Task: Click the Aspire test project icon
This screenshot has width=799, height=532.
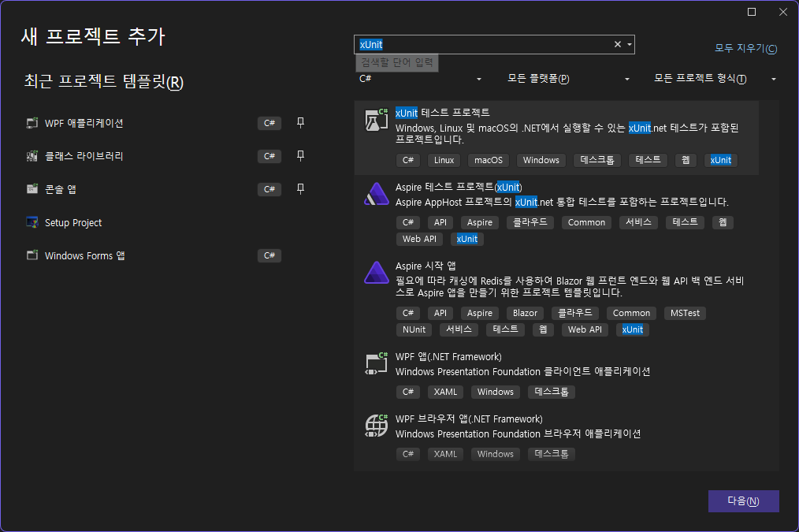Action: (x=374, y=194)
